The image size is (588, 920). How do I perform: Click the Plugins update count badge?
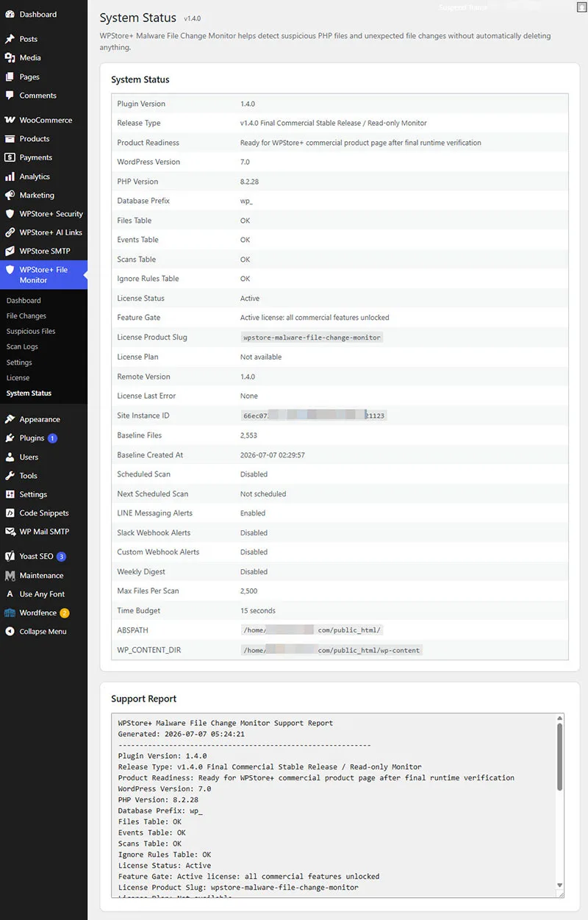[52, 438]
